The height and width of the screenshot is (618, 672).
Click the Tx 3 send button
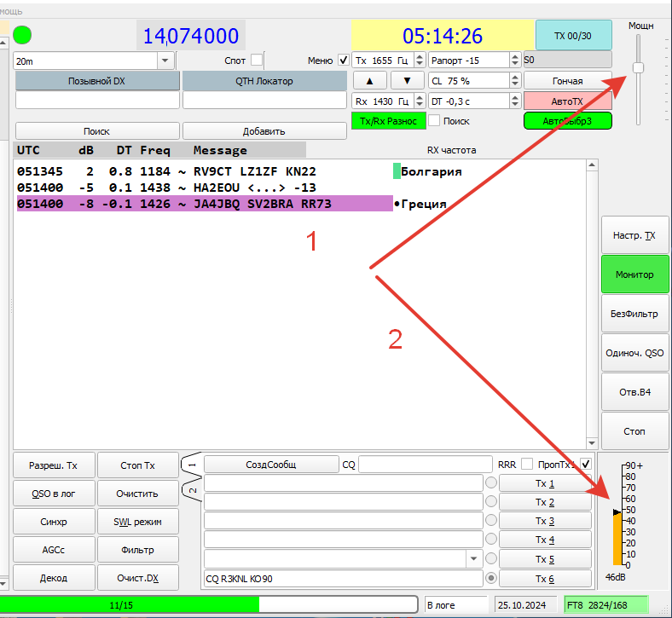click(545, 521)
